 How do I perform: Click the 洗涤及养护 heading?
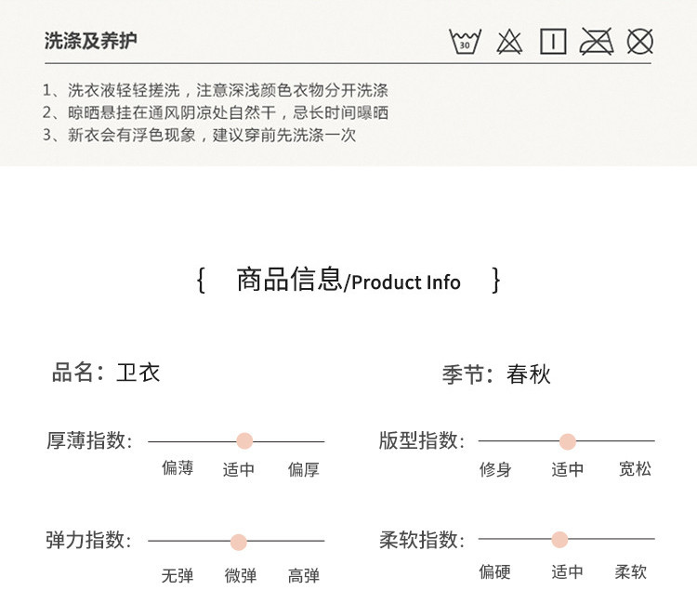[x=91, y=41]
